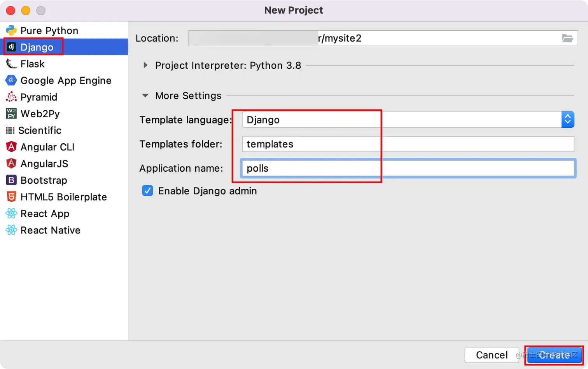Viewport: 588px width, 369px height.
Task: Open the Template language dropdown
Action: [x=567, y=120]
